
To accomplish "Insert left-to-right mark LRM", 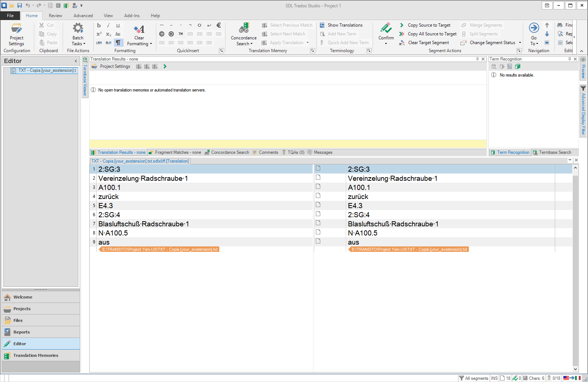I will pos(99,43).
